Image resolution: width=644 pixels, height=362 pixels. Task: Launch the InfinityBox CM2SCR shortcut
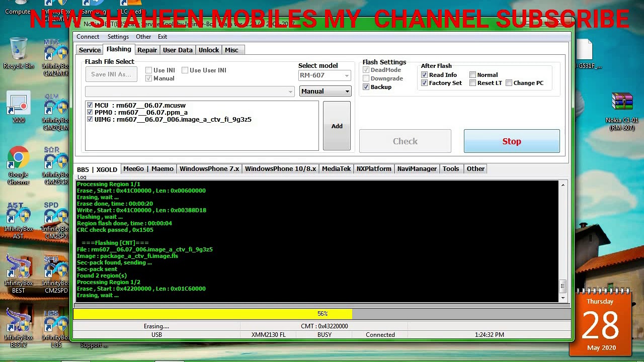point(55,166)
